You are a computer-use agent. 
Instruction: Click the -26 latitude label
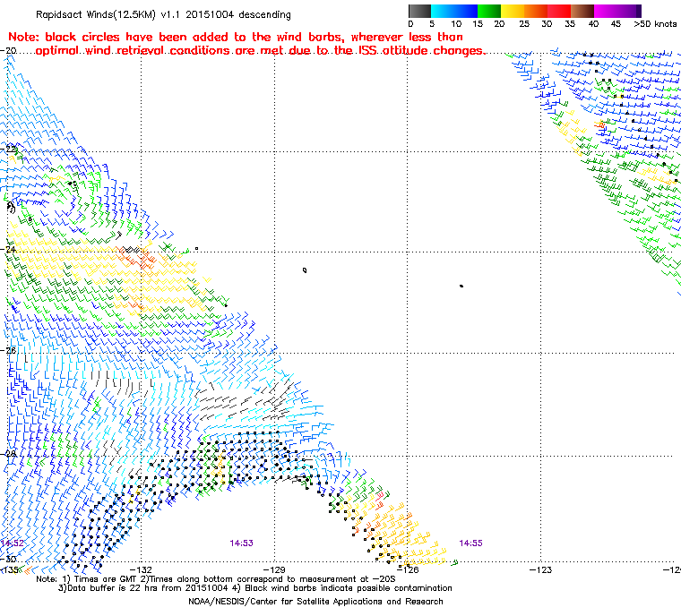point(9,350)
